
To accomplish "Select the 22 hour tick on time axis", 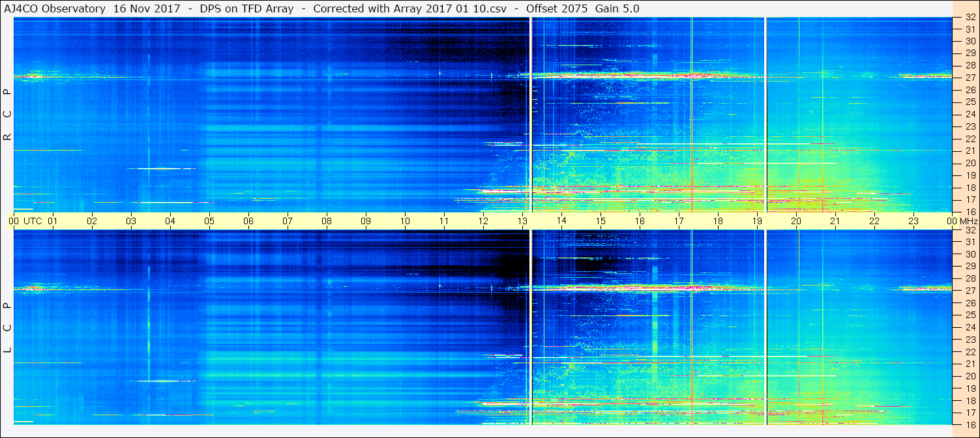I will tap(874, 221).
